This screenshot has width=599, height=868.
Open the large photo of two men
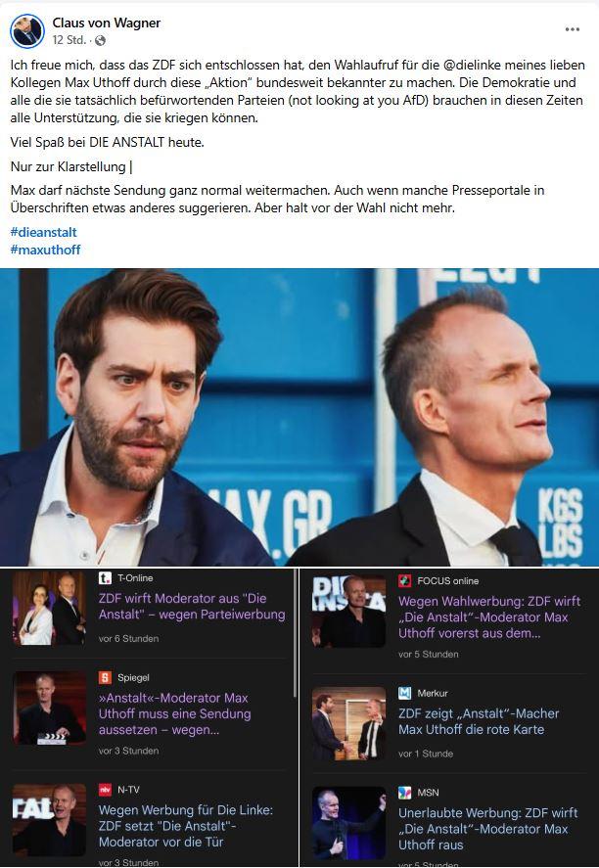tap(299, 418)
